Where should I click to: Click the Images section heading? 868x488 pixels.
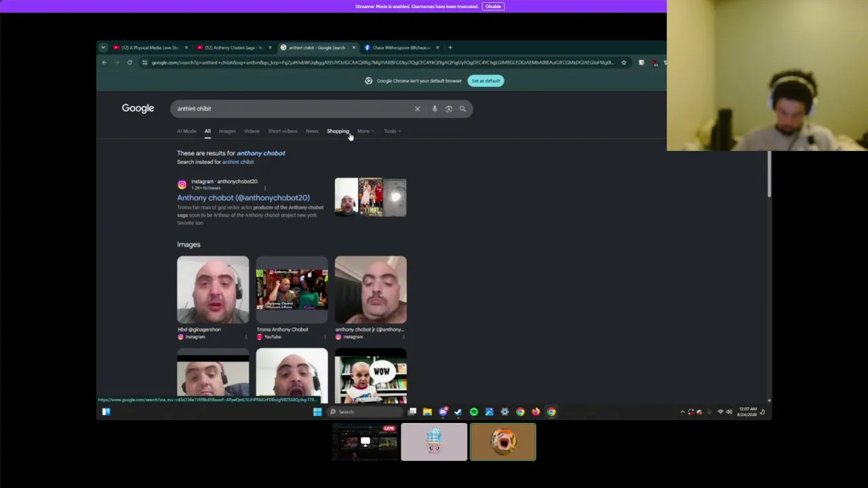coord(189,244)
